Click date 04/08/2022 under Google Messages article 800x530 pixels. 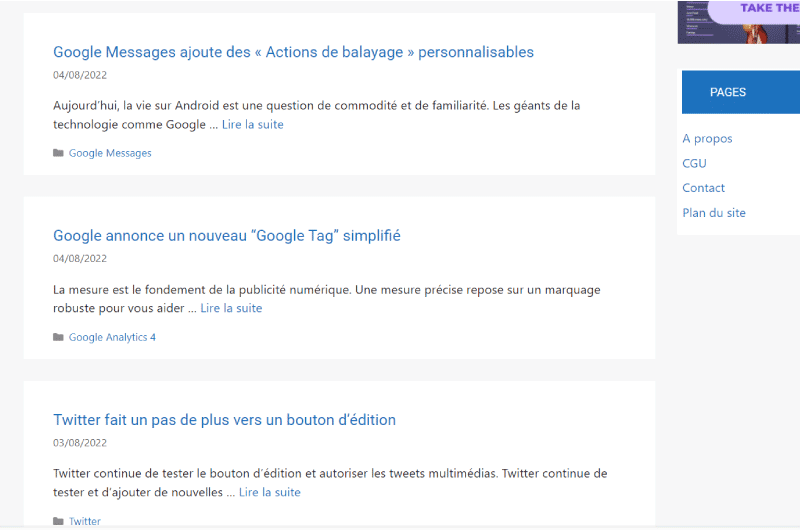pos(80,75)
